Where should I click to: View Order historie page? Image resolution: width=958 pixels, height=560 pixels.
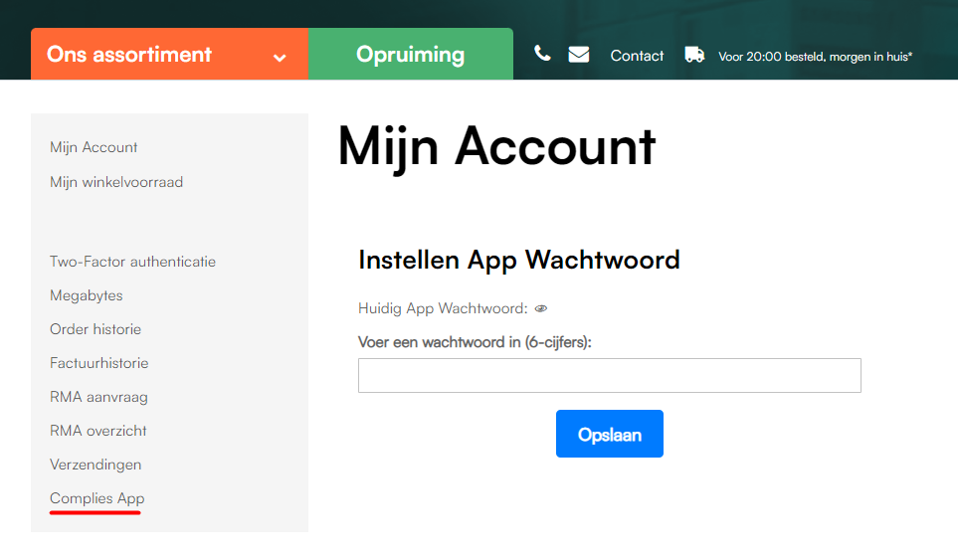[96, 329]
